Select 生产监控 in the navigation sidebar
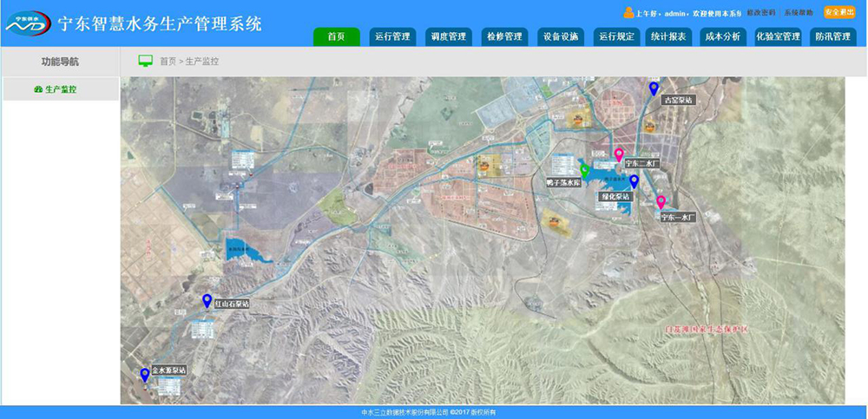This screenshot has width=868, height=419. pyautogui.click(x=60, y=89)
